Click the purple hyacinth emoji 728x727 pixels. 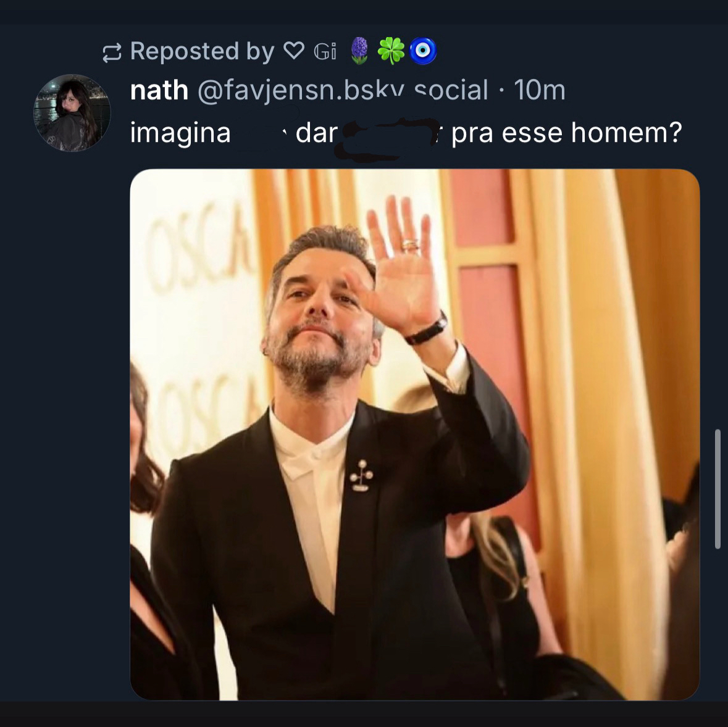pos(359,51)
